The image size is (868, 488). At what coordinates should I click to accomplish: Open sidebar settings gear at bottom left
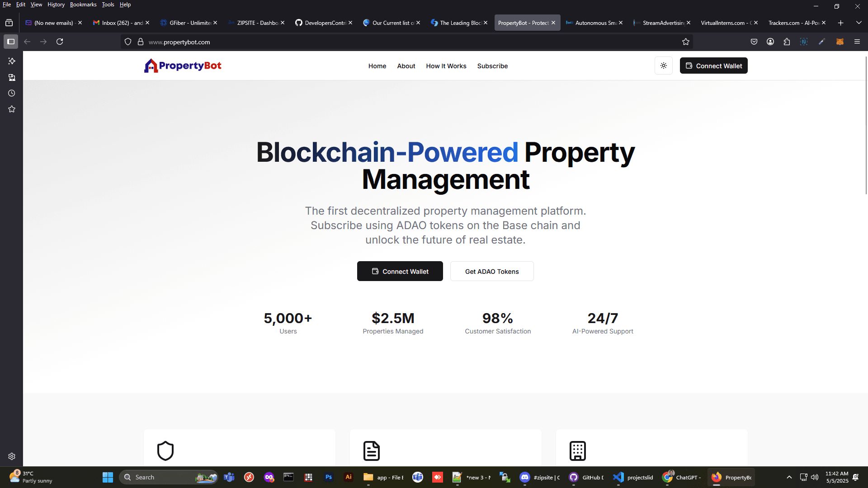(11, 456)
